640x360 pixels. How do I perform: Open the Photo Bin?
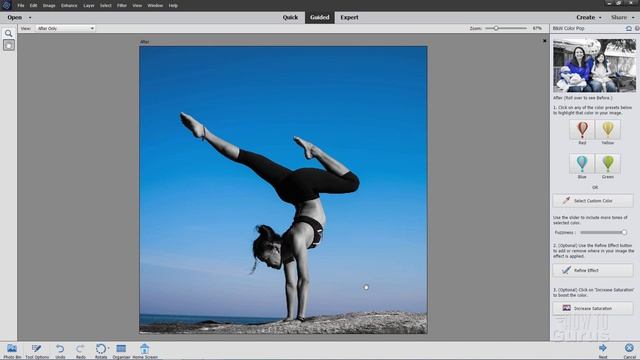tap(12, 351)
